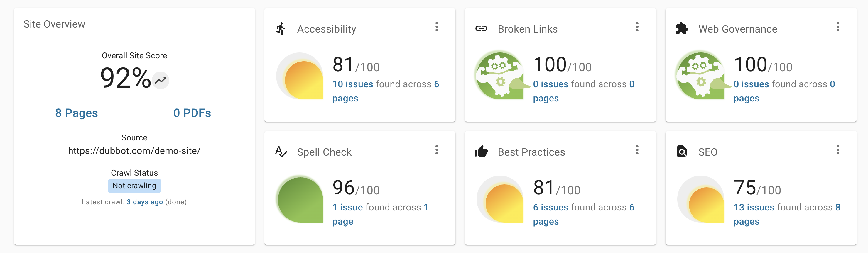The image size is (868, 253).
Task: Open the Web Governance kebab menu
Action: [x=838, y=27]
